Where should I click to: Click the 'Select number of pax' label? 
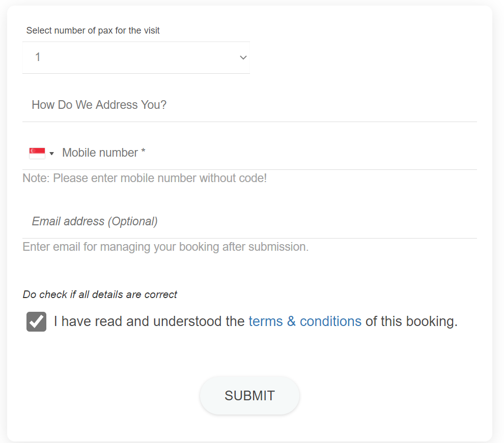coord(93,31)
